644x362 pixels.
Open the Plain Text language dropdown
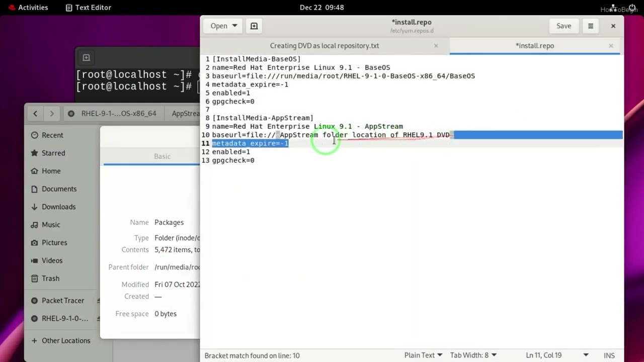click(x=423, y=355)
